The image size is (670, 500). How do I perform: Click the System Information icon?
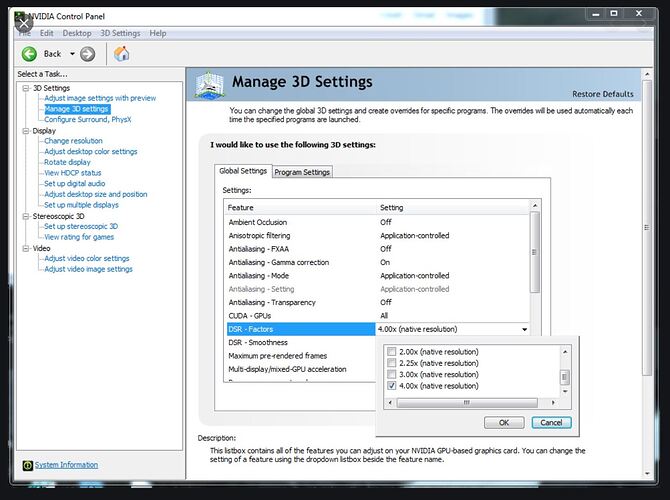click(x=27, y=465)
